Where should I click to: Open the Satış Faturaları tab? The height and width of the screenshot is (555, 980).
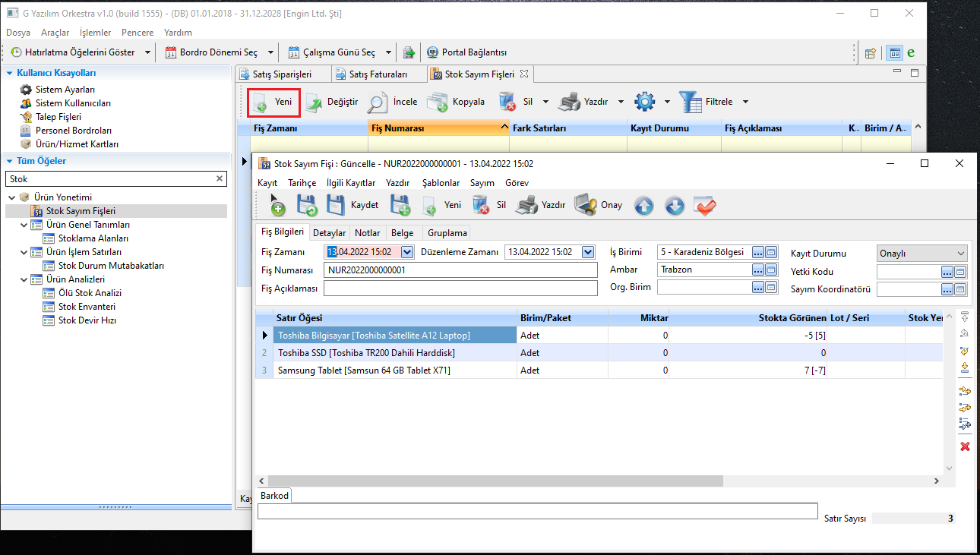coord(378,74)
